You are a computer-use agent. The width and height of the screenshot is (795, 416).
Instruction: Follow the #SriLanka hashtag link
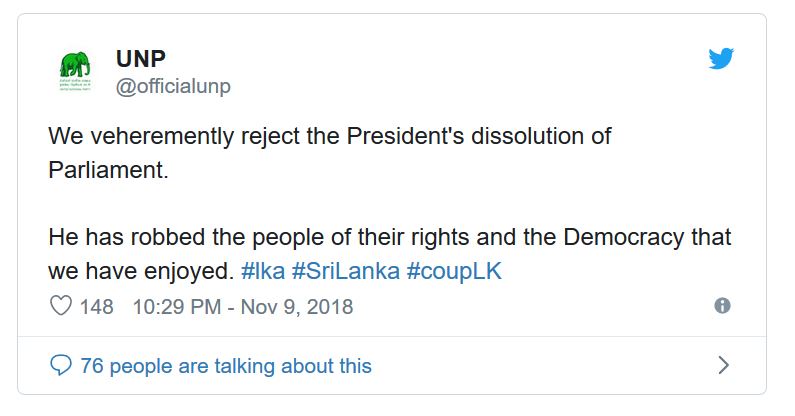coord(346,272)
